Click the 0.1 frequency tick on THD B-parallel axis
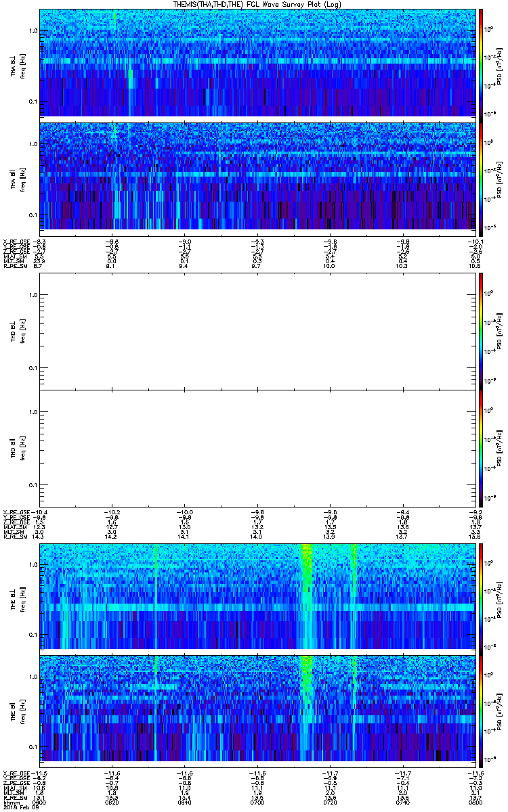Screen dimensions: 508x812 coord(33,485)
